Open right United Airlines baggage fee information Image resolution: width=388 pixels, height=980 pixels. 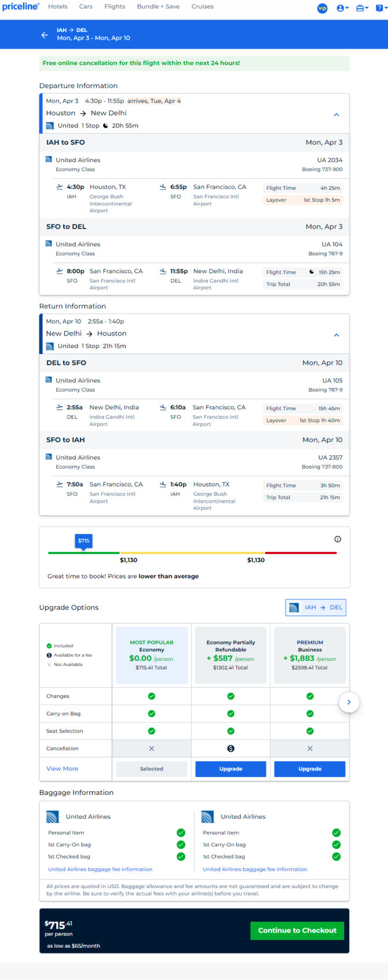pos(255,869)
